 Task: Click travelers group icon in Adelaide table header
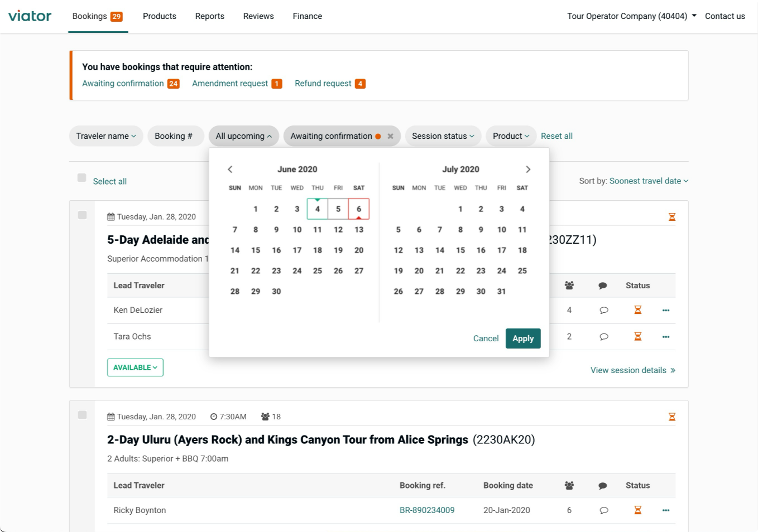pos(569,286)
